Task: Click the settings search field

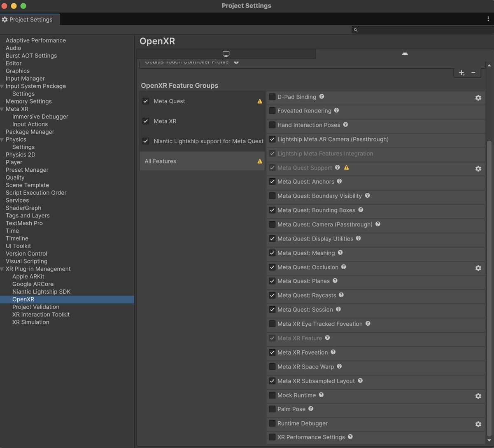Action: tap(423, 30)
